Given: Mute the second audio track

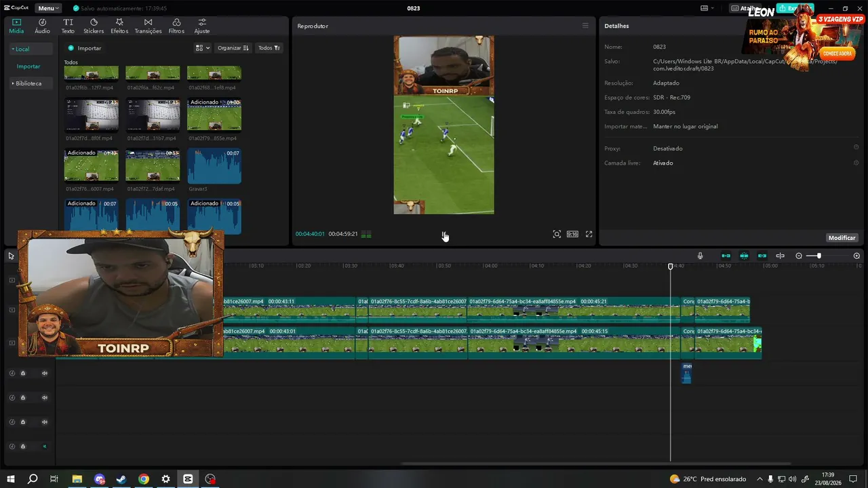Looking at the screenshot, I should point(45,397).
